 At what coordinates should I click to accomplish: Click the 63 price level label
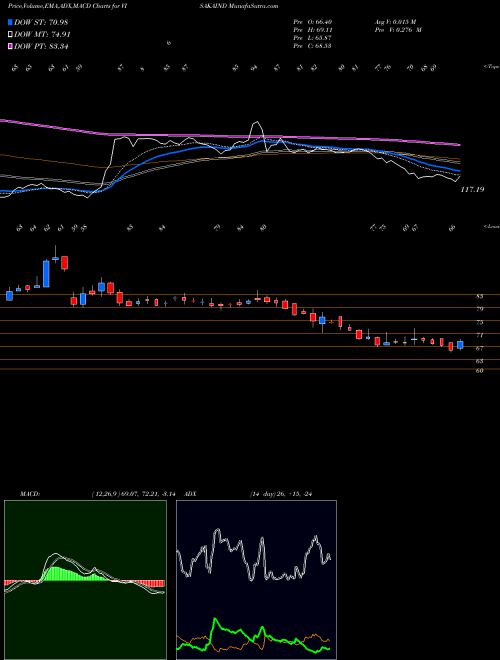[x=479, y=361]
